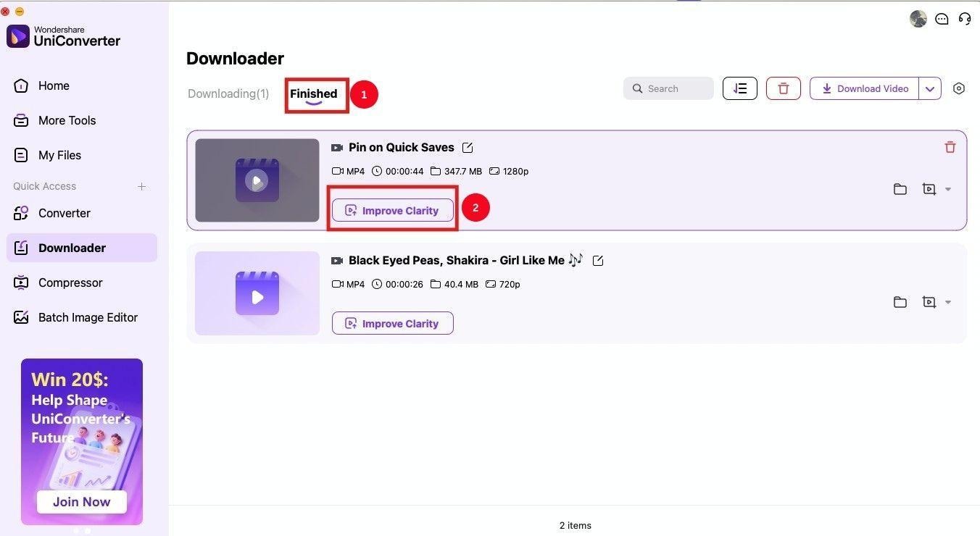Open the feedback chat icon
This screenshot has height=536, width=980.
(942, 19)
